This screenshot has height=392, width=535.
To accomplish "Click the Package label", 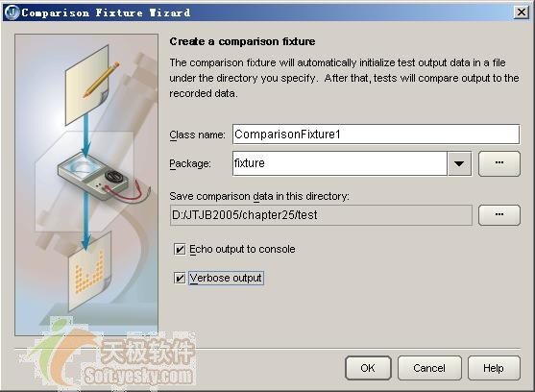I will 190,163.
